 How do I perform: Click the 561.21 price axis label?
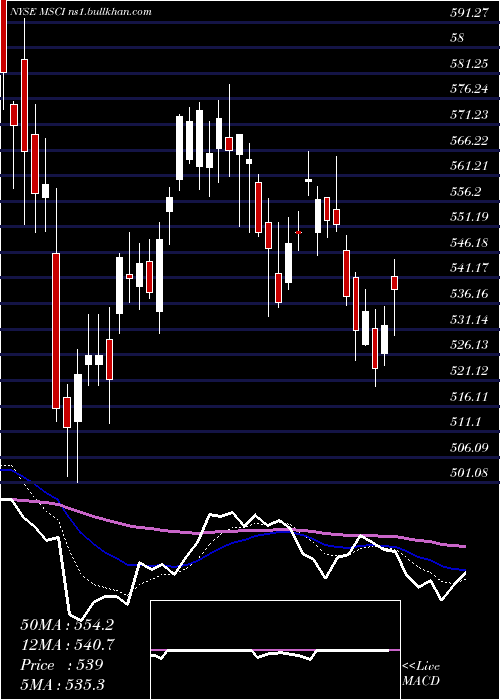click(x=469, y=167)
